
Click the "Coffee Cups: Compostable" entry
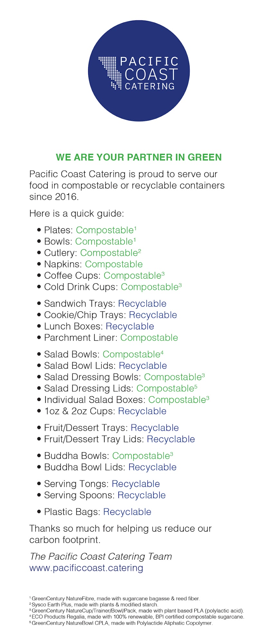click(104, 276)
